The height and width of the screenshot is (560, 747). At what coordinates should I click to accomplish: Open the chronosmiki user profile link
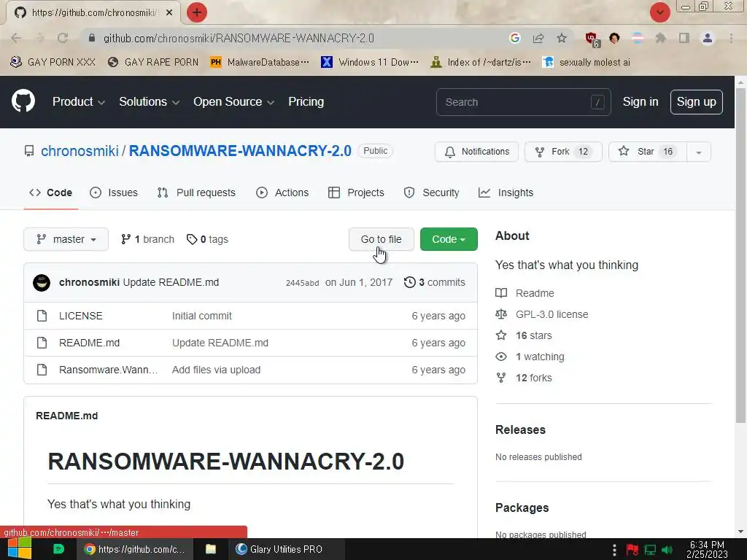coord(80,151)
